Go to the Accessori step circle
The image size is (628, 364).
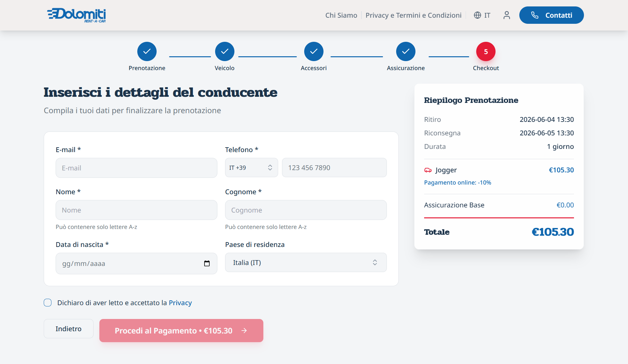click(x=314, y=51)
